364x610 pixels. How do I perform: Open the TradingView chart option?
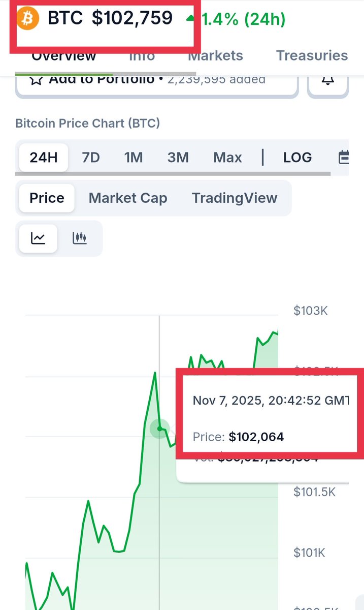(235, 198)
